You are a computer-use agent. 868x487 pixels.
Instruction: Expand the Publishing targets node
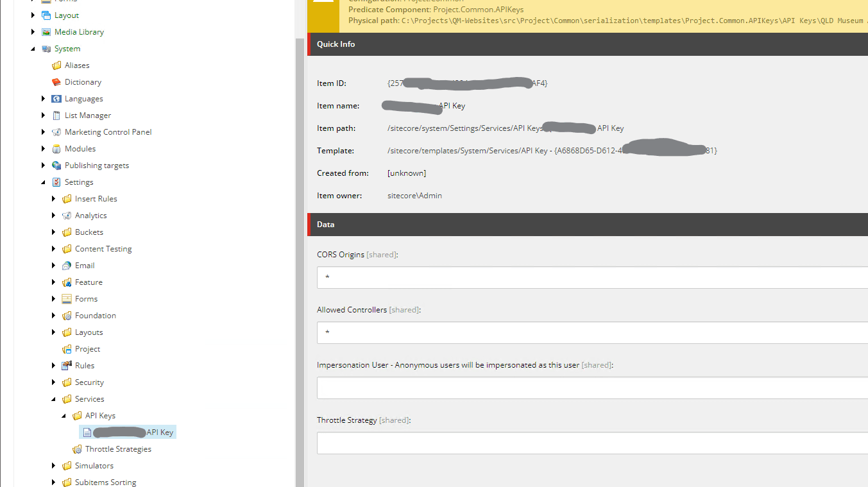tap(44, 166)
